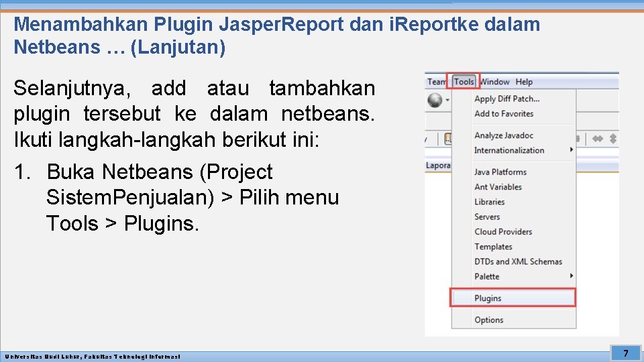This screenshot has width=644, height=362.
Task: Open Libraries from Tools menu
Action: click(513, 202)
